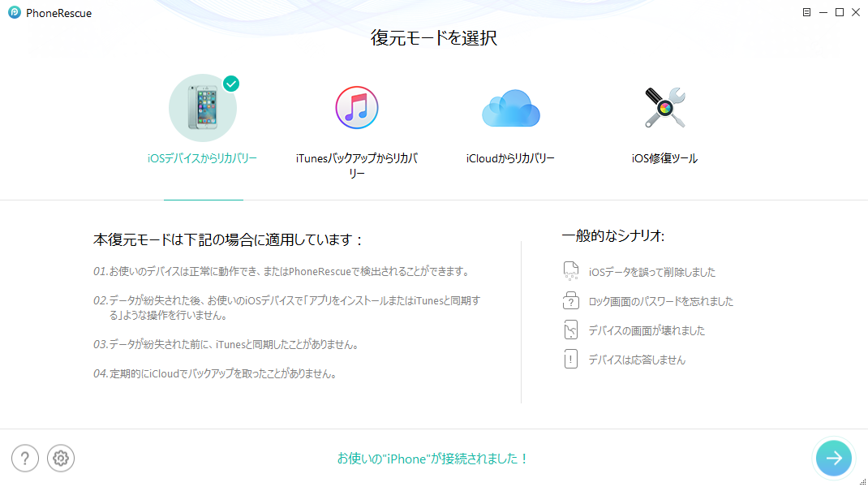Image resolution: width=868 pixels, height=487 pixels.
Task: Select the iOSデバイスからリカバリー tab label
Action: point(203,158)
